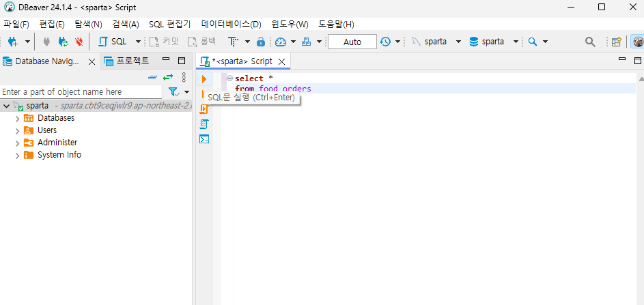The image size is (644, 305).
Task: Open the 도움말(H) menu
Action: tap(337, 24)
